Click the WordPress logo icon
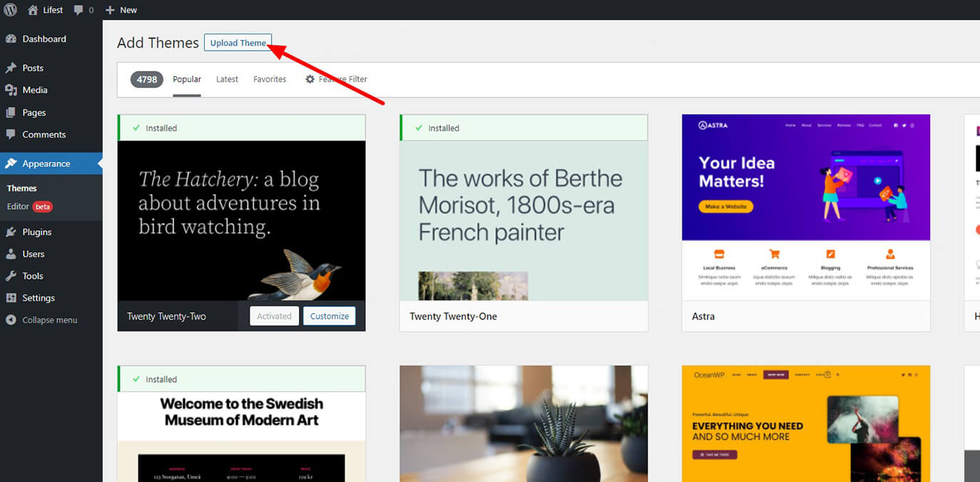This screenshot has height=482, width=980. point(11,10)
